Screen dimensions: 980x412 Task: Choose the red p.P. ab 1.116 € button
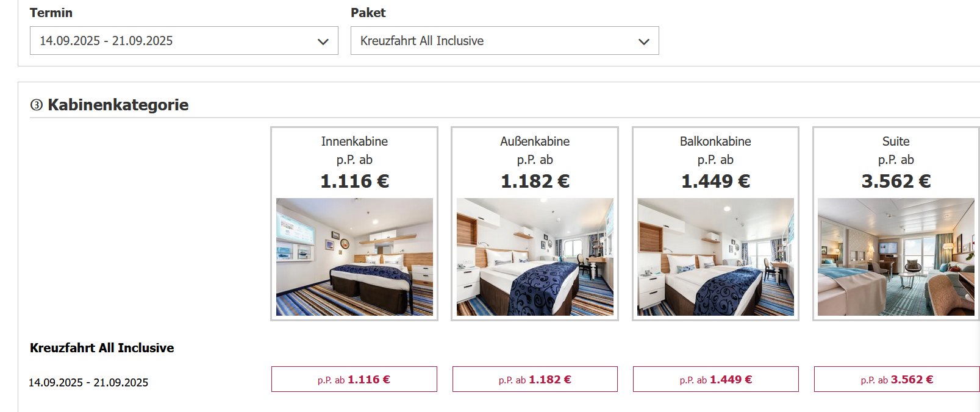click(x=354, y=379)
